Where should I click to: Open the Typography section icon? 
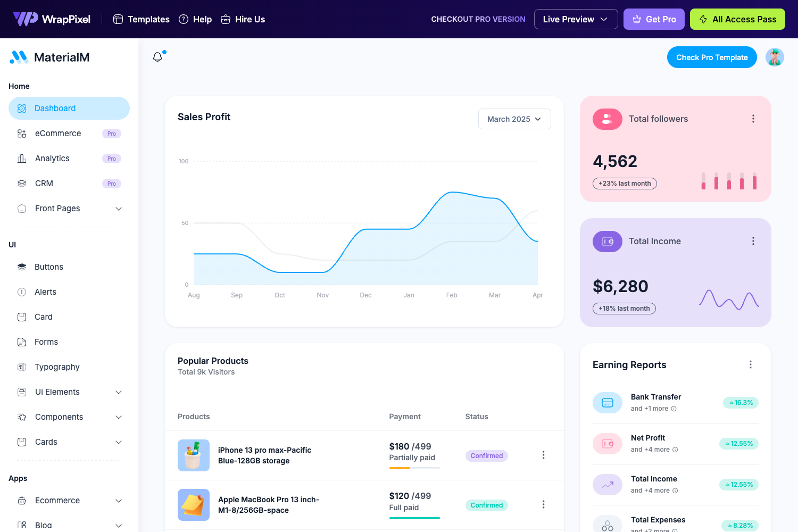point(22,367)
